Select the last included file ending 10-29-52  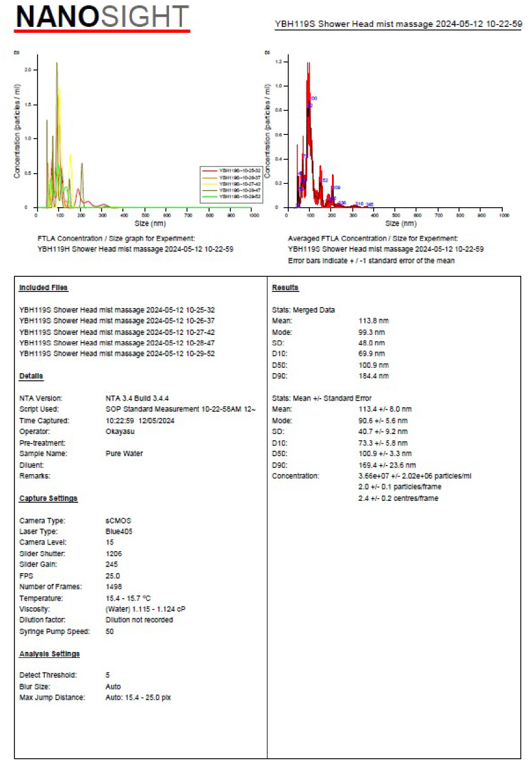[117, 353]
